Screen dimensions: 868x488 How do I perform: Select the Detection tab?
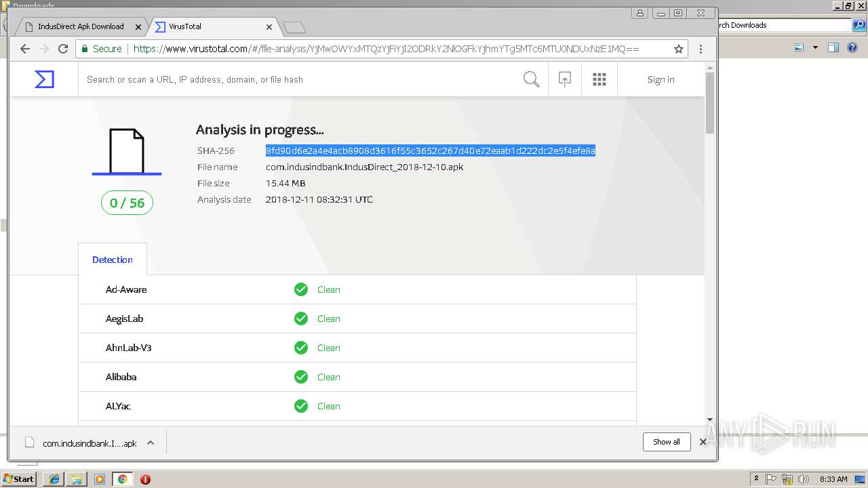[x=113, y=260]
